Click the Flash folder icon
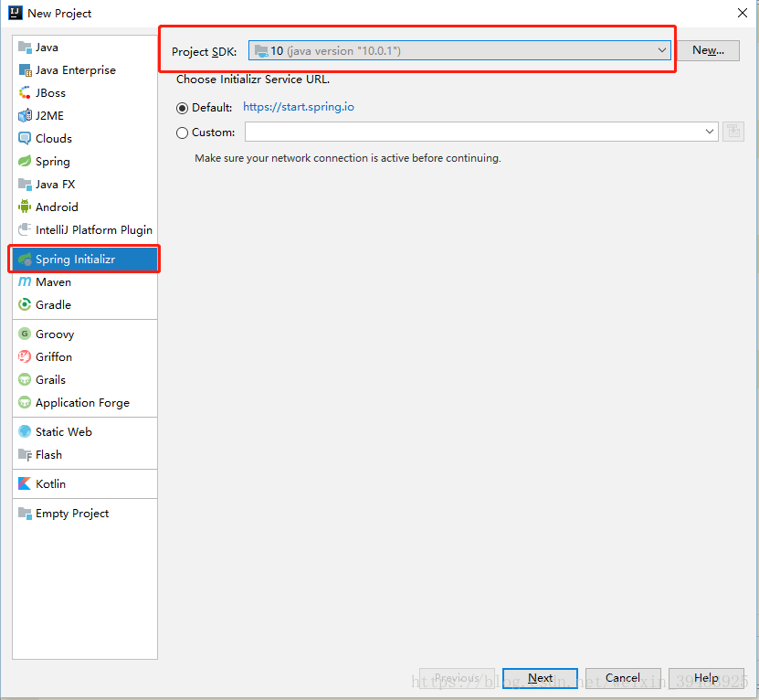The height and width of the screenshot is (700, 759). (25, 454)
